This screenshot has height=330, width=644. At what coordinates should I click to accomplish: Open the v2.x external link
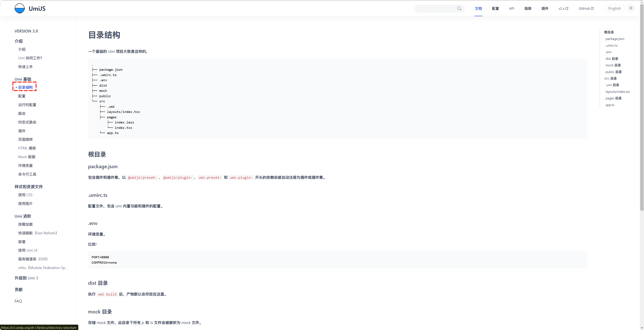point(563,9)
